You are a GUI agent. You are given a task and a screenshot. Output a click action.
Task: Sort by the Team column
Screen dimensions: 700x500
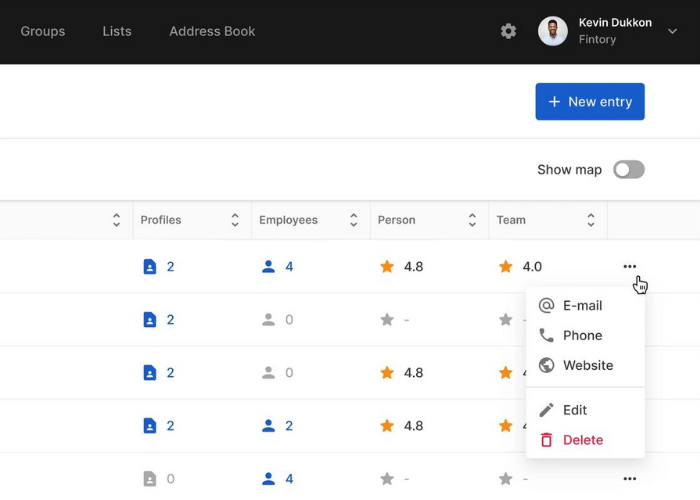click(x=591, y=220)
